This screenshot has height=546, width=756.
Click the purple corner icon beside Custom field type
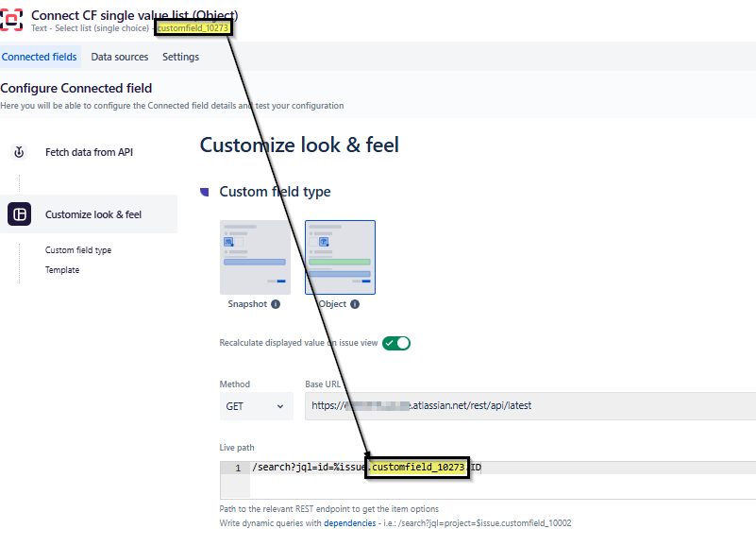pyautogui.click(x=204, y=192)
